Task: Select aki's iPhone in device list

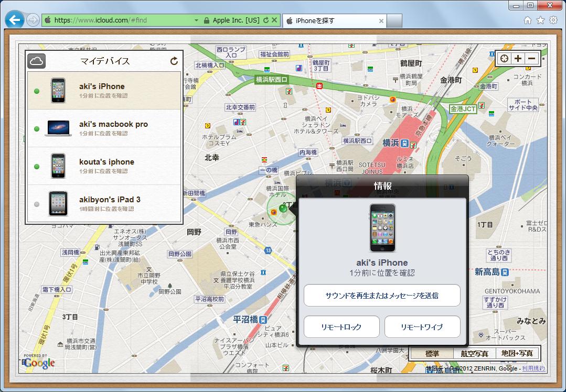Action: tap(104, 91)
